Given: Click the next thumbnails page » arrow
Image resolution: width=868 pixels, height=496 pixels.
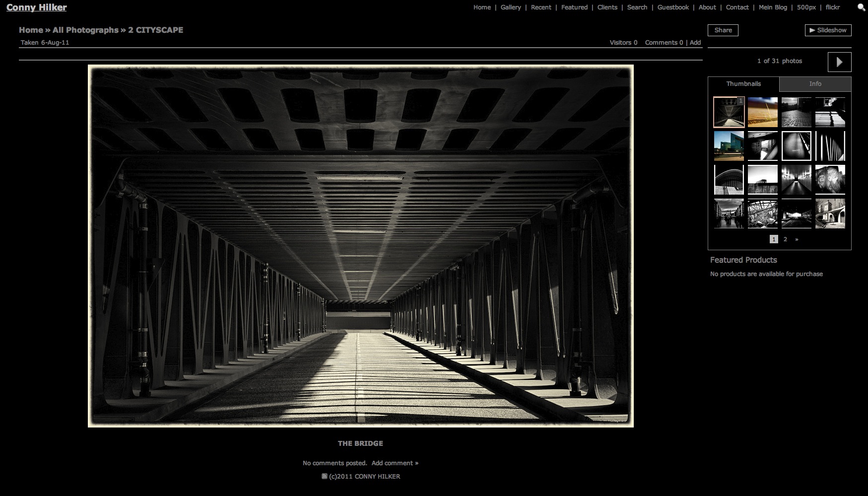Looking at the screenshot, I should [x=797, y=239].
